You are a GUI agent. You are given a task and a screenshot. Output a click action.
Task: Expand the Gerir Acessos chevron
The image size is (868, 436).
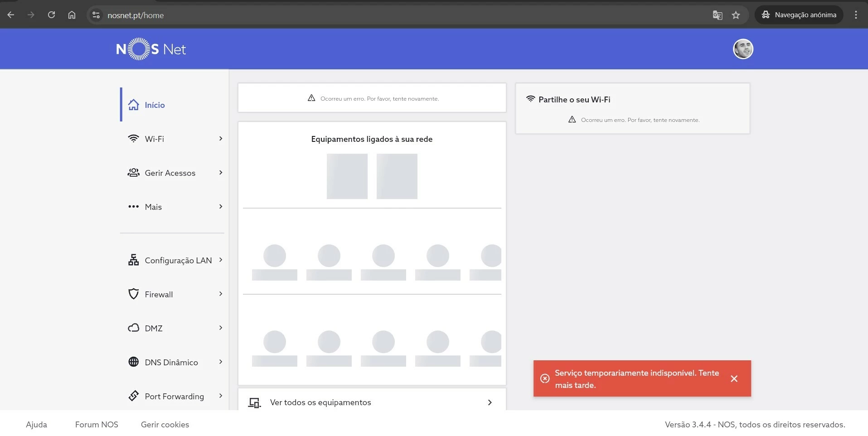(221, 173)
